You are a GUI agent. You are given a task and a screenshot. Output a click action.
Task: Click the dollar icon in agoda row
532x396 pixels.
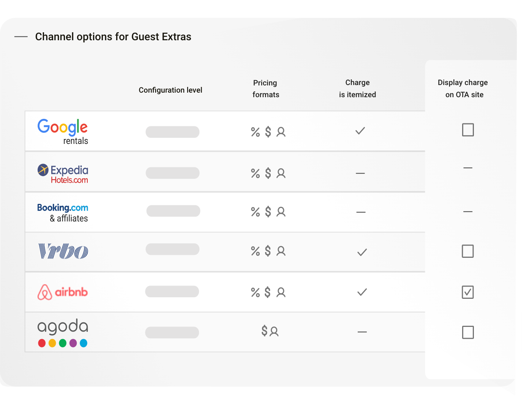(x=265, y=331)
